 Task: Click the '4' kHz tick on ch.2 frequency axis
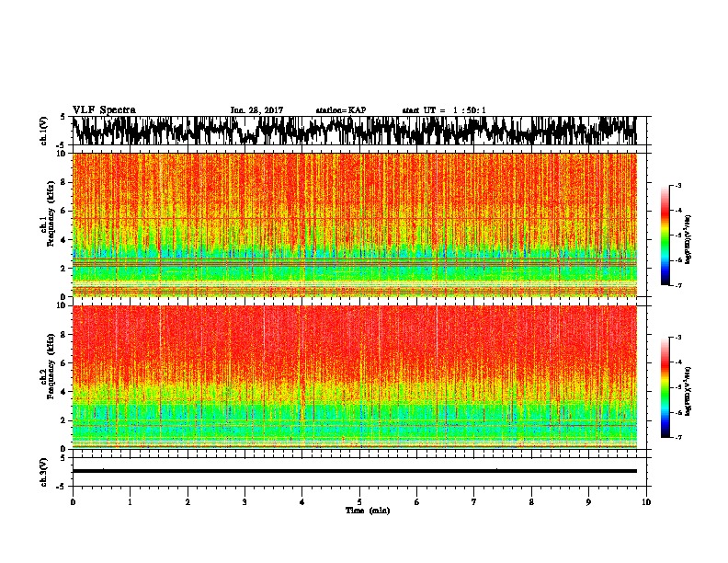[63, 392]
